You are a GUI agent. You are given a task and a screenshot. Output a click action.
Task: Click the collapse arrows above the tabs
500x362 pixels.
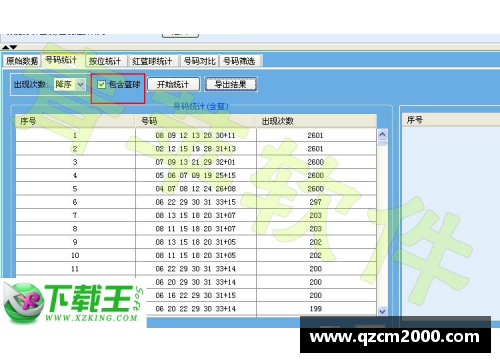pyautogui.click(x=10, y=47)
